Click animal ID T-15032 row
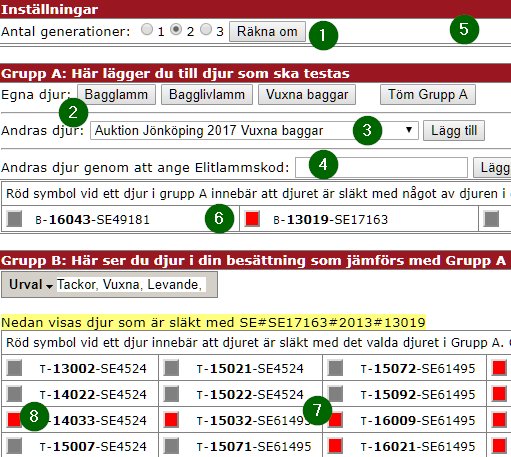The width and height of the screenshot is (511, 457). (x=253, y=421)
